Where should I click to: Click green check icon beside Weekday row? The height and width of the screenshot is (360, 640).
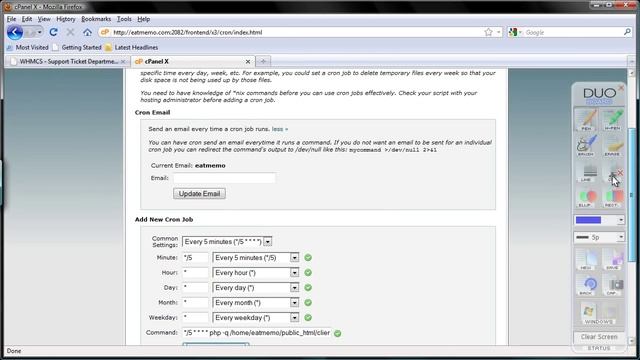pos(308,318)
